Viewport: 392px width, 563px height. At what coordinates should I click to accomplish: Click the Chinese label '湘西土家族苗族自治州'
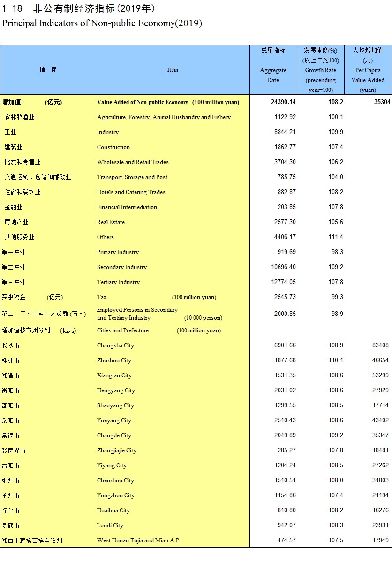[32, 540]
